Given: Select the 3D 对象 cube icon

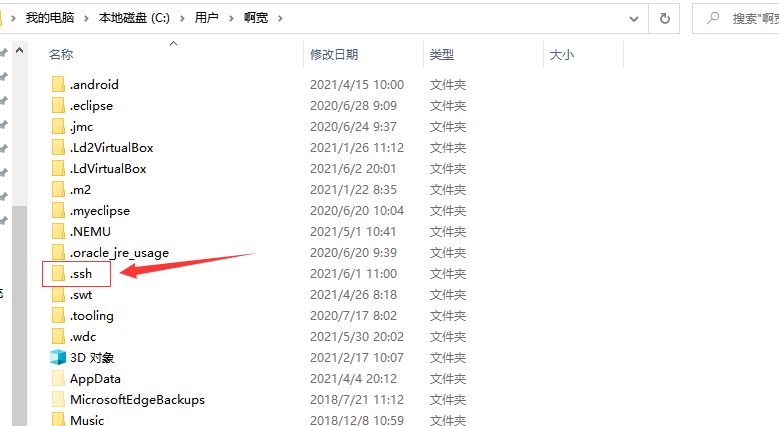Looking at the screenshot, I should coord(58,357).
